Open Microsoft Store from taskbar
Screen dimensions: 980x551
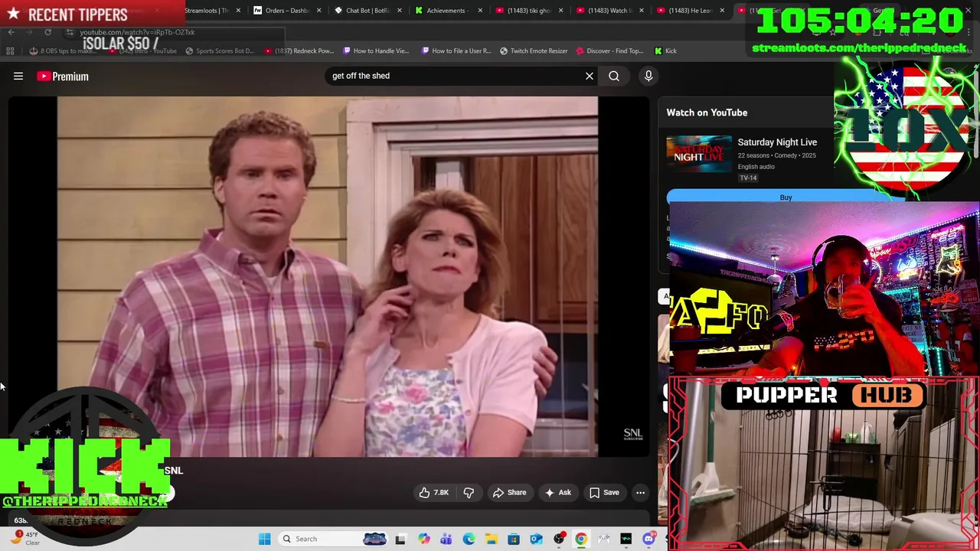(x=514, y=539)
